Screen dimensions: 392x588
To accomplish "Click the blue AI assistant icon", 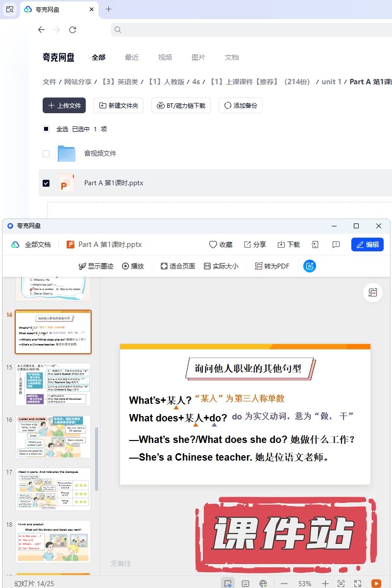I will pos(310,266).
